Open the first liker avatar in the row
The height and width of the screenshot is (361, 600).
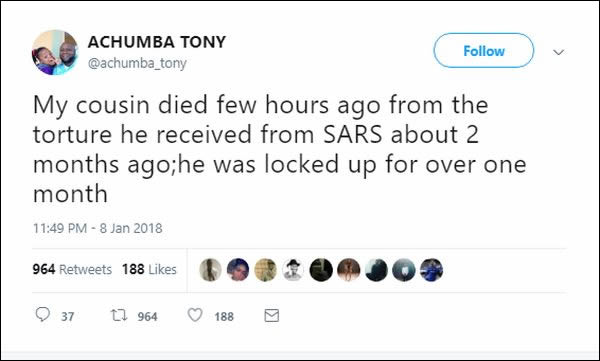tap(210, 270)
